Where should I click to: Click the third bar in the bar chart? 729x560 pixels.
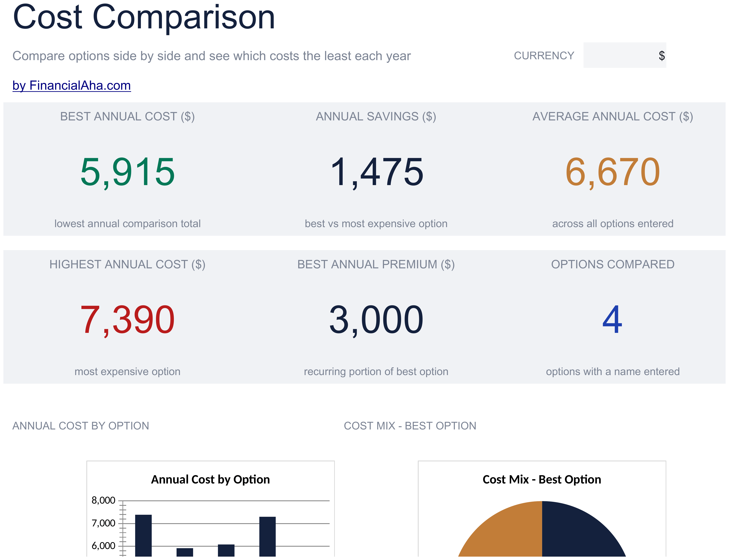pyautogui.click(x=226, y=550)
